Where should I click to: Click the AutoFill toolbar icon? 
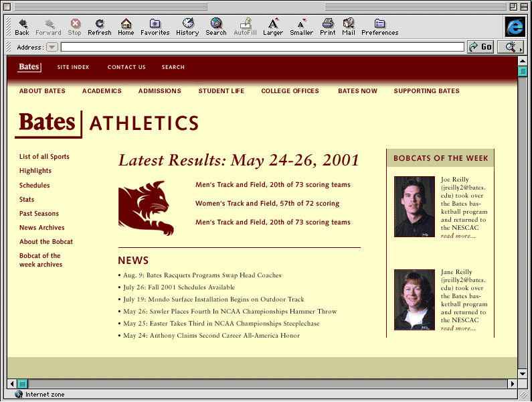tap(246, 27)
